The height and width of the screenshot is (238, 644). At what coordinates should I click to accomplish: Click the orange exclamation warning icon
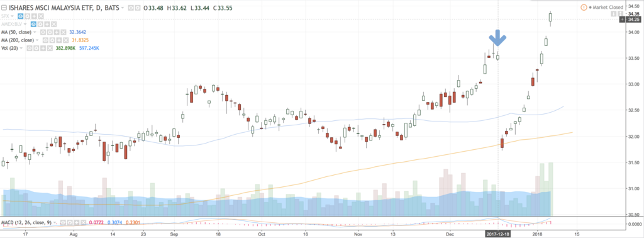coord(584,8)
